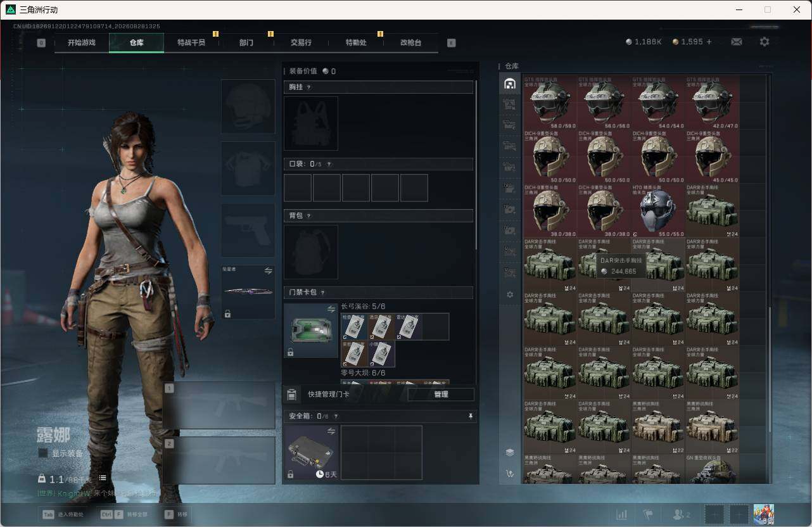Screen dimensions: 812x527
Task: Click the Q previous-tab arrow icon
Action: [41, 43]
